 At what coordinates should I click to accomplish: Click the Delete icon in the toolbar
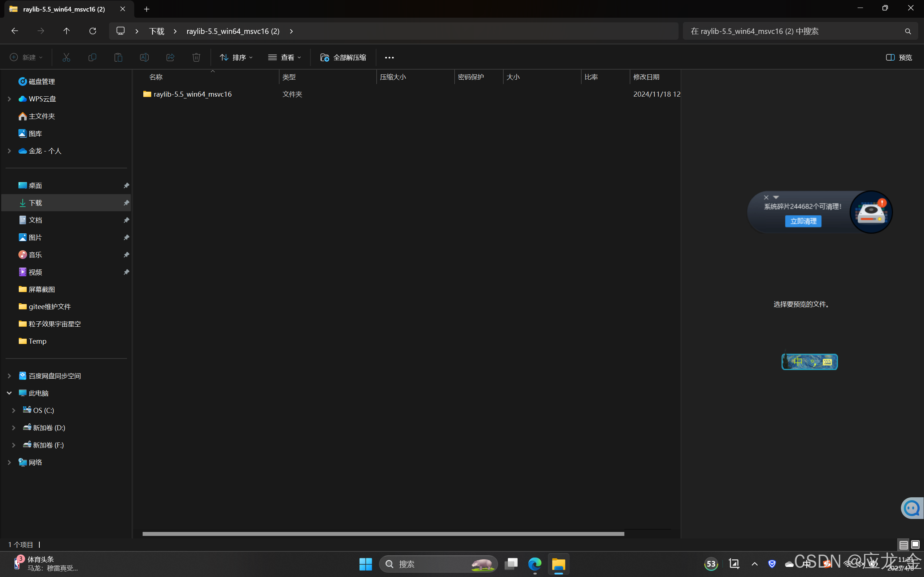pyautogui.click(x=196, y=57)
